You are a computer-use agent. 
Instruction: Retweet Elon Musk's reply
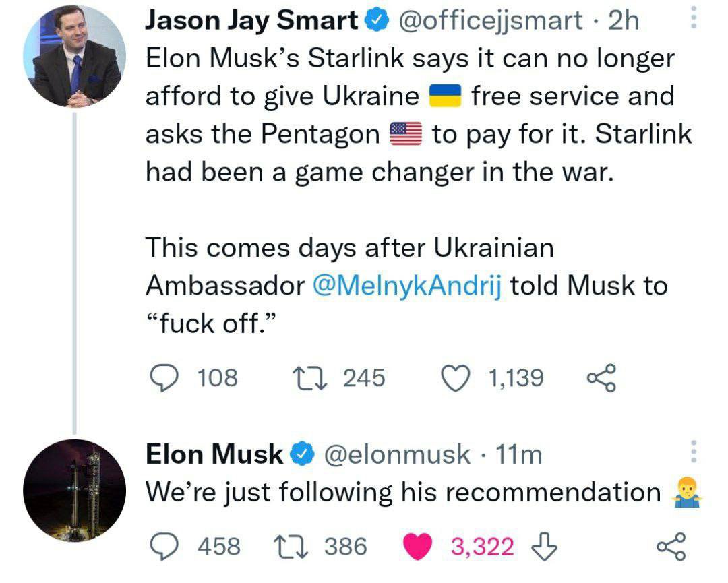point(292,547)
